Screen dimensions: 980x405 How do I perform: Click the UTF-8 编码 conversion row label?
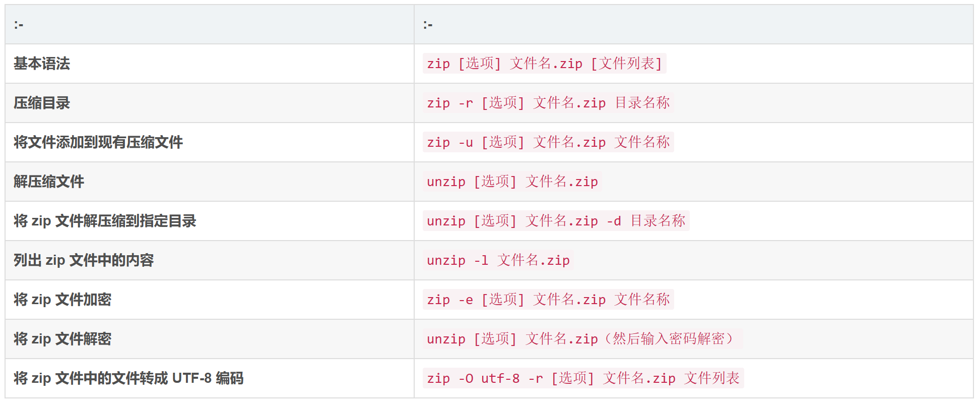point(128,378)
